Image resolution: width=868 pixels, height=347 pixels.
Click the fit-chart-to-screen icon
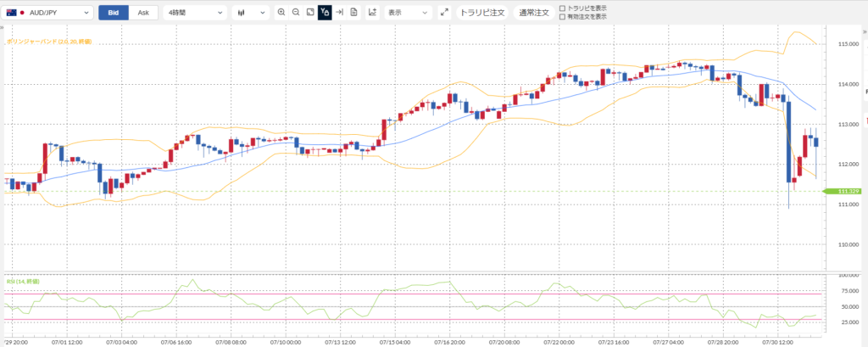[310, 12]
